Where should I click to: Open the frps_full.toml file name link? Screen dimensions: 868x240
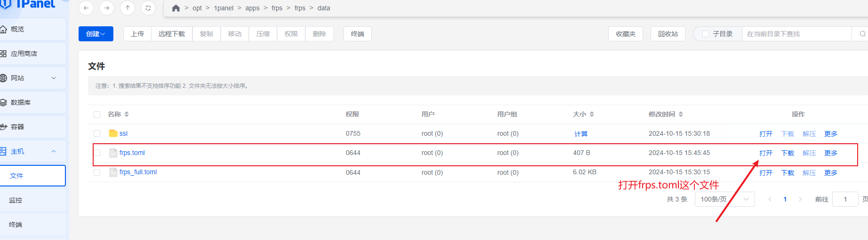point(138,172)
